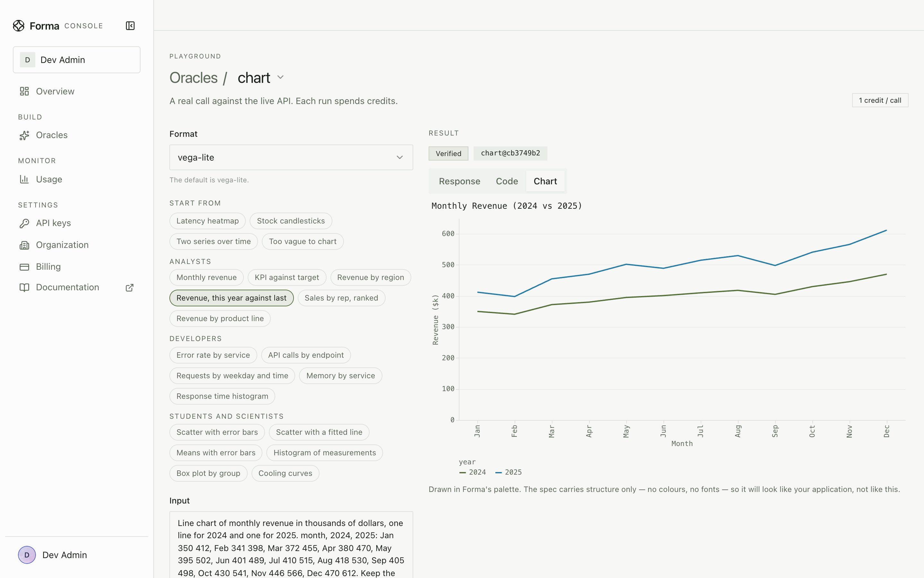Select the Sales by rep, ranked chip
Screen dimensions: 924x578
[x=341, y=298]
